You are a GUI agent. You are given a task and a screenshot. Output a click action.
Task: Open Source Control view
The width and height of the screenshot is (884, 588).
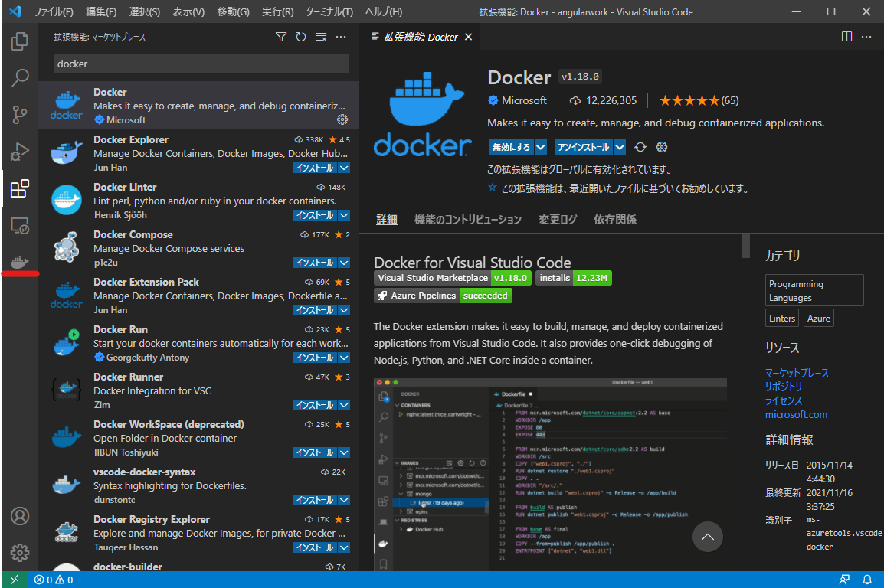coord(20,115)
